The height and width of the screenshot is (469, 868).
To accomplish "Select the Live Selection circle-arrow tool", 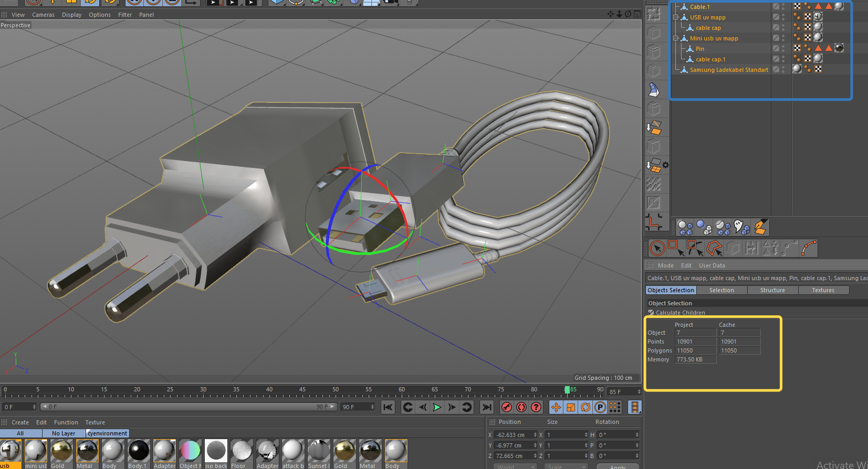I will (657, 248).
